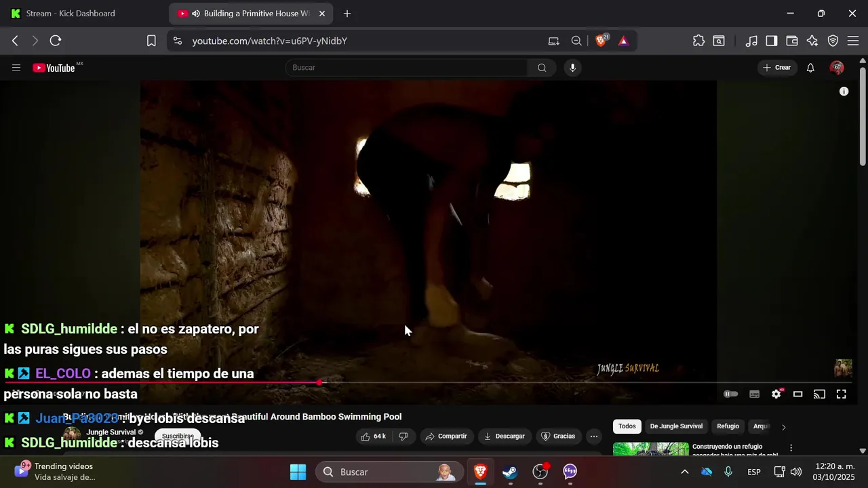This screenshot has height=488, width=868.
Task: Click the Gracias thanks button
Action: 557,436
